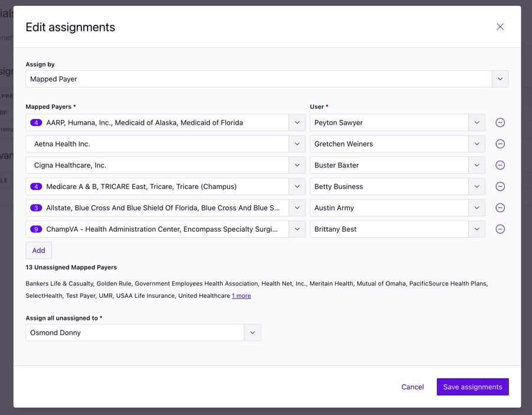The width and height of the screenshot is (532, 415).
Task: Click the 'Assign all unassigned to' label
Action: [61, 318]
